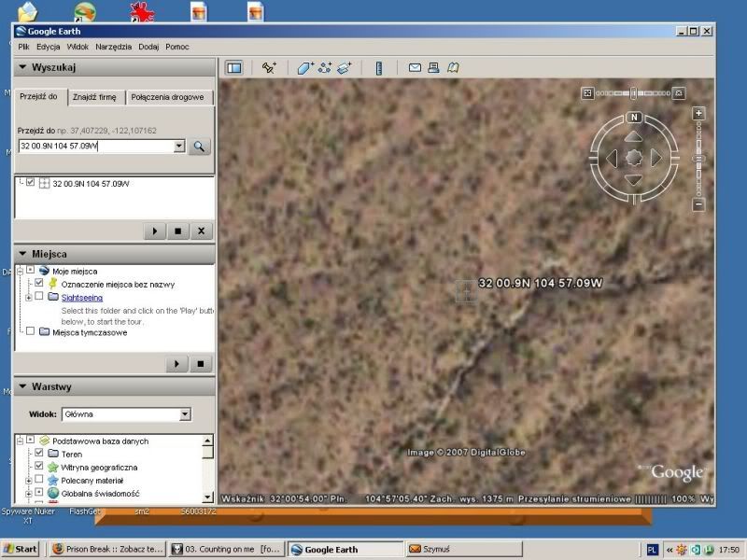
Task: Uncheck Witryna geograficzna layer checkbox
Action: (39, 466)
